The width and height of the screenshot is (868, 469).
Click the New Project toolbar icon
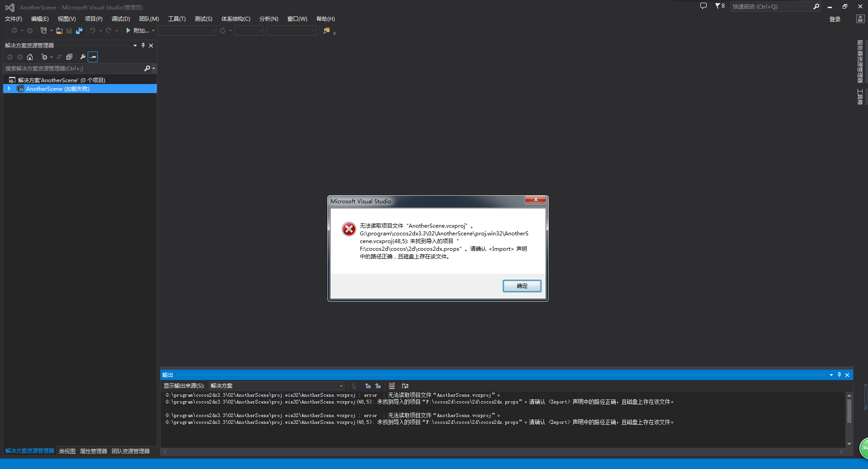(x=43, y=31)
